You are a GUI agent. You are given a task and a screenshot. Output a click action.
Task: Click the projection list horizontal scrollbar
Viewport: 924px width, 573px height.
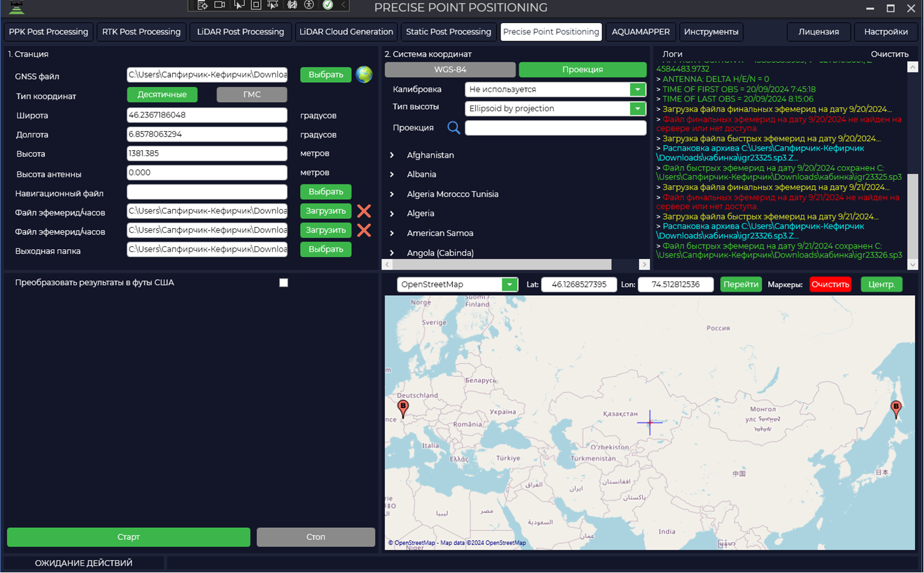(502, 265)
